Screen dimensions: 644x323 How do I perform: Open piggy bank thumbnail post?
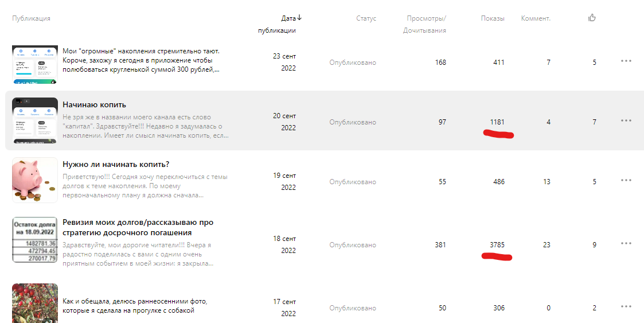[35, 180]
